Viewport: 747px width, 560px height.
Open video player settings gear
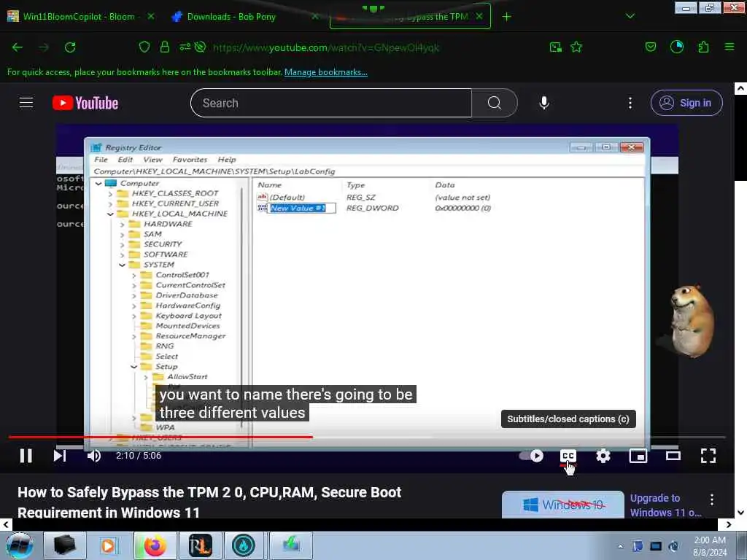[603, 456]
